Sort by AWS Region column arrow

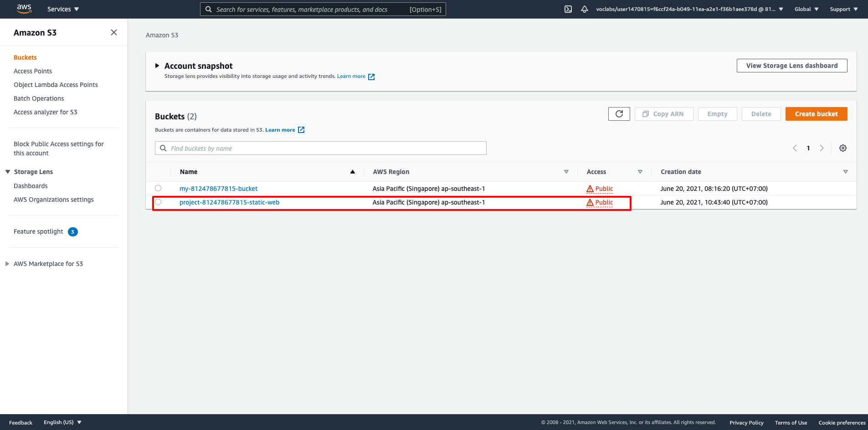coord(566,172)
